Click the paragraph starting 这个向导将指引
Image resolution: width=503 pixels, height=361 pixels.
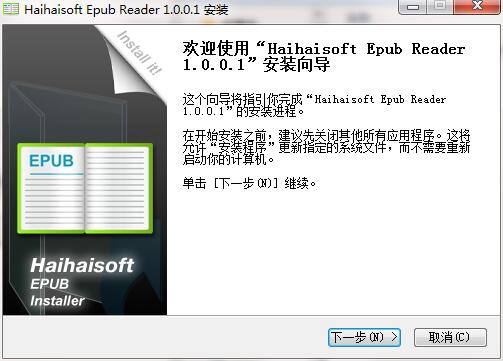point(314,105)
